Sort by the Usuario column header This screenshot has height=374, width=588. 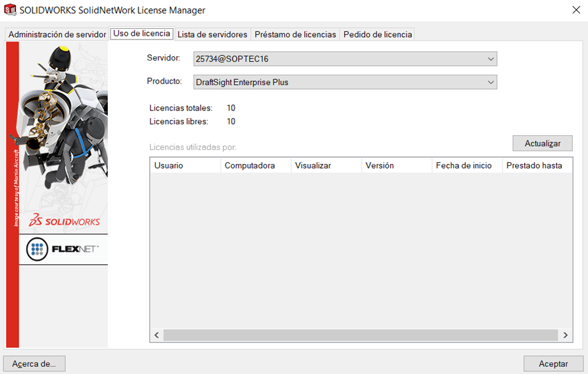tap(185, 165)
